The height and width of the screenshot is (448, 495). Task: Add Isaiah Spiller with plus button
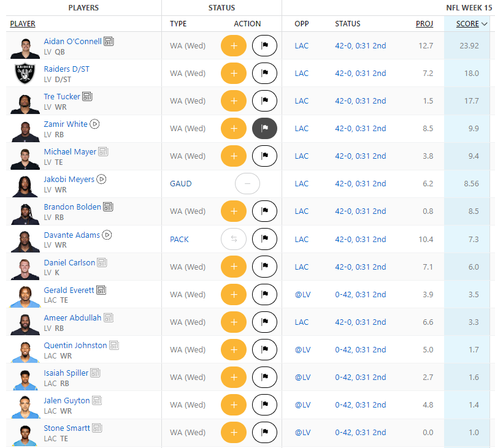point(234,378)
